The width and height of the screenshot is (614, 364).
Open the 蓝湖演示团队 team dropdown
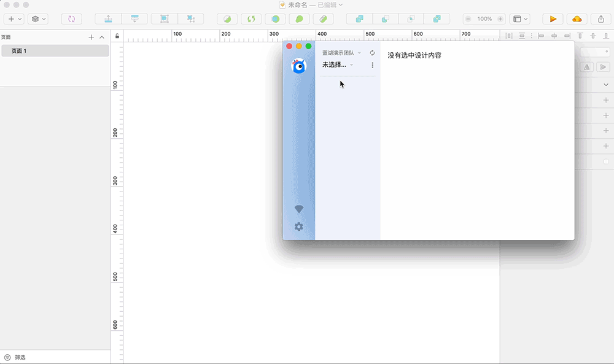(x=341, y=53)
